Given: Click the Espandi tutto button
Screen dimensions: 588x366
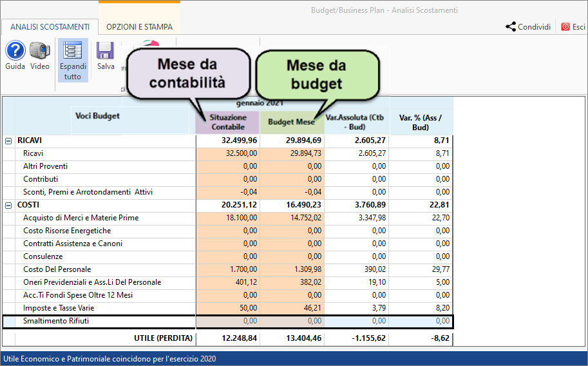Looking at the screenshot, I should tap(73, 60).
